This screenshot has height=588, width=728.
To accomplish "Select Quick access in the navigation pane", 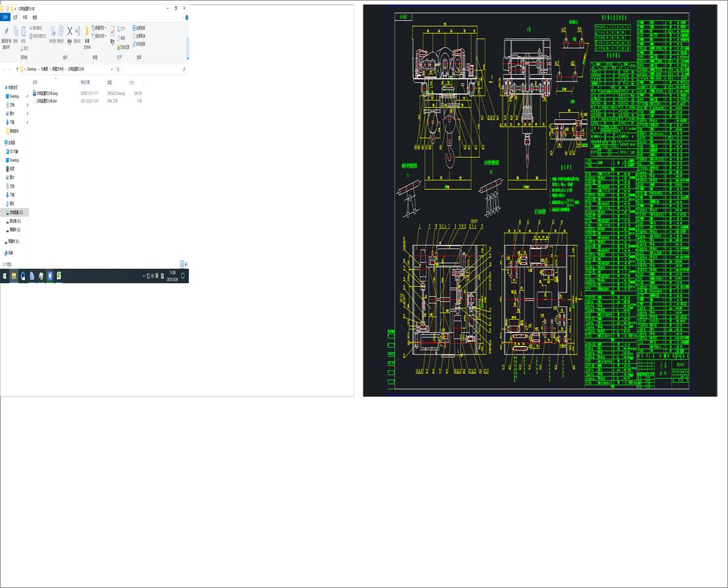I will click(12, 87).
